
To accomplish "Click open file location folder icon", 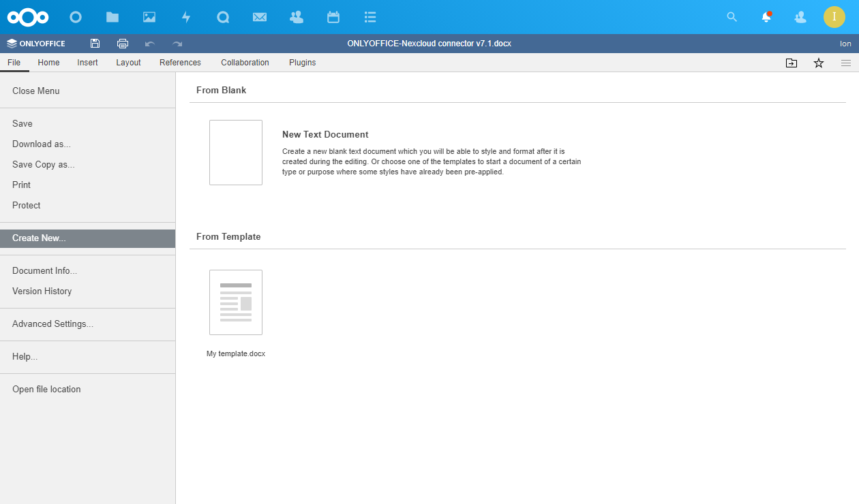I will click(791, 63).
